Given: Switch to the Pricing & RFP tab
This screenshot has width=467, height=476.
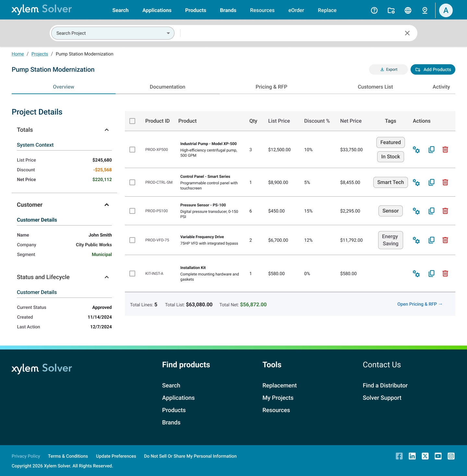Looking at the screenshot, I should [x=271, y=87].
